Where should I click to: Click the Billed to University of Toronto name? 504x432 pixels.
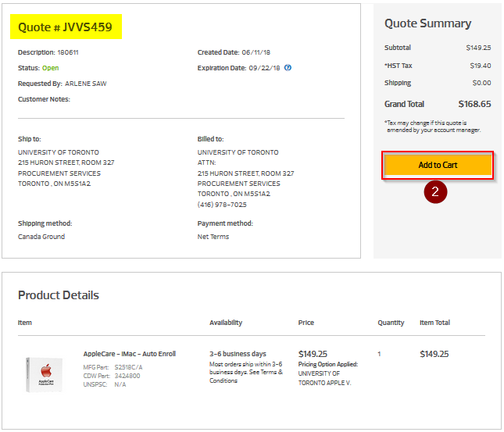click(238, 152)
